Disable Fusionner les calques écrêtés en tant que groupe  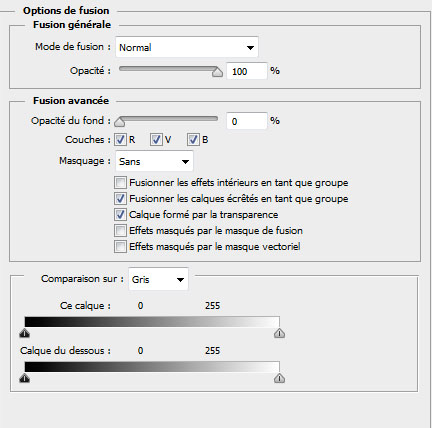(x=120, y=199)
